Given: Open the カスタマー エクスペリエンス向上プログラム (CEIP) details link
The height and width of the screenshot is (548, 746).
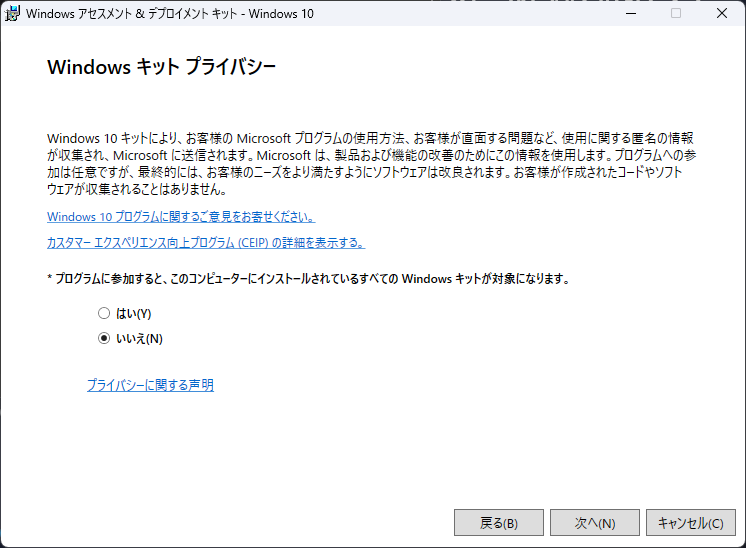Looking at the screenshot, I should pos(206,243).
